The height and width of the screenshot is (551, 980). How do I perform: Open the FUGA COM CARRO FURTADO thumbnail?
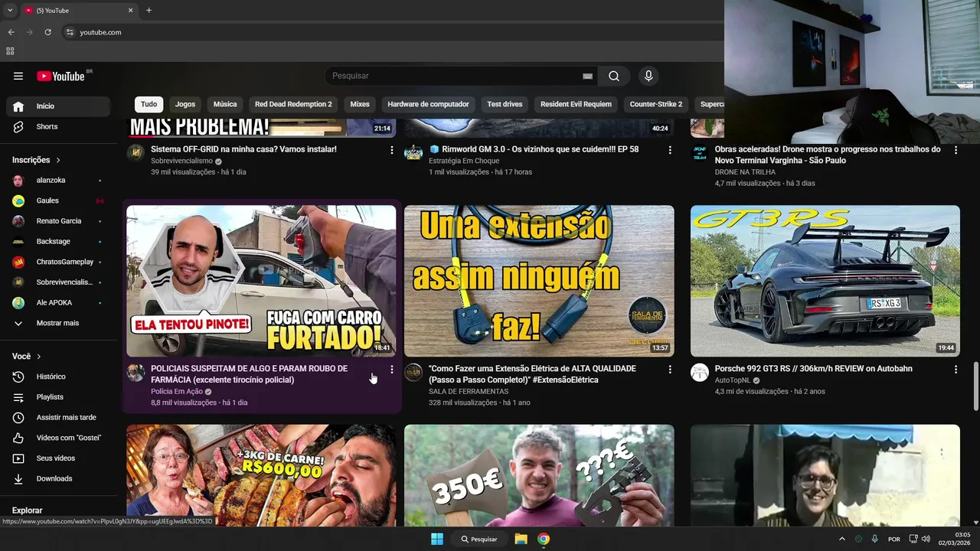click(x=261, y=281)
